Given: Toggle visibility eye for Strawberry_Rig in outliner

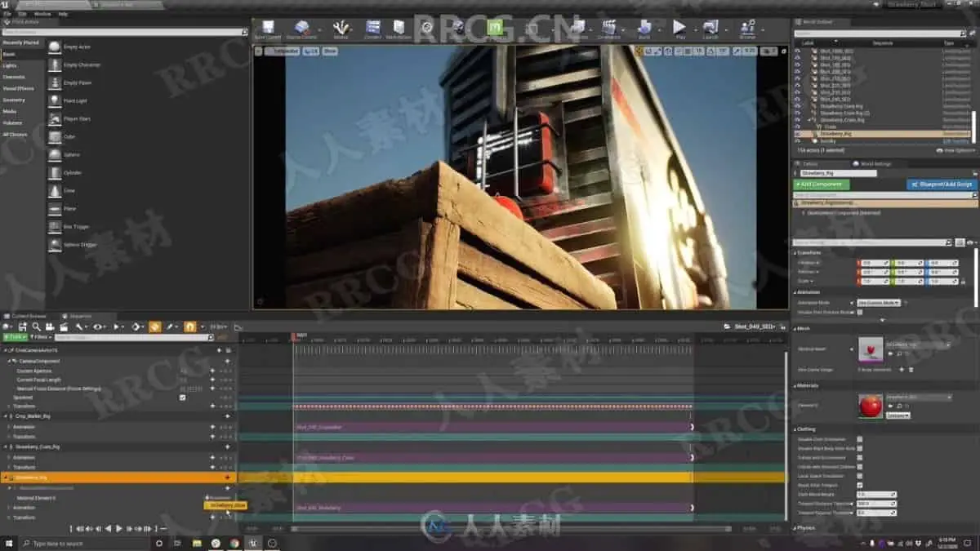Looking at the screenshot, I should [798, 133].
